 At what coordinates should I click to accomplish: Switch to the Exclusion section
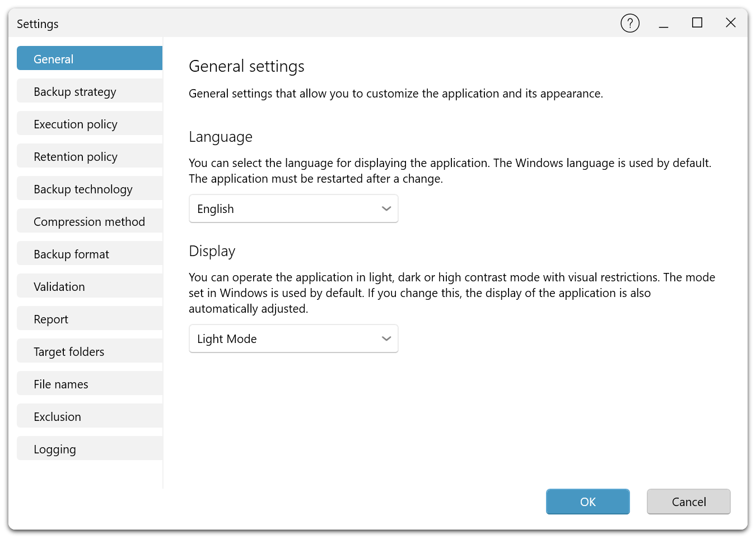point(90,416)
